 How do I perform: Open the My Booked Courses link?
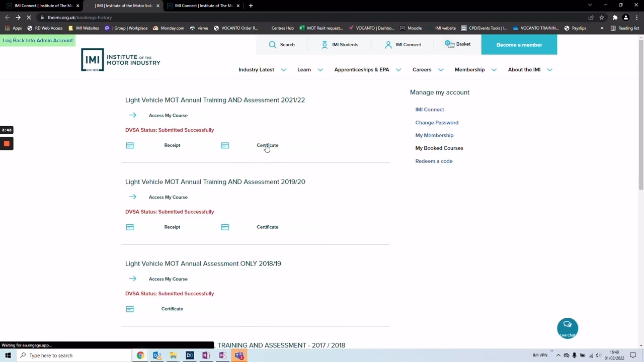439,148
